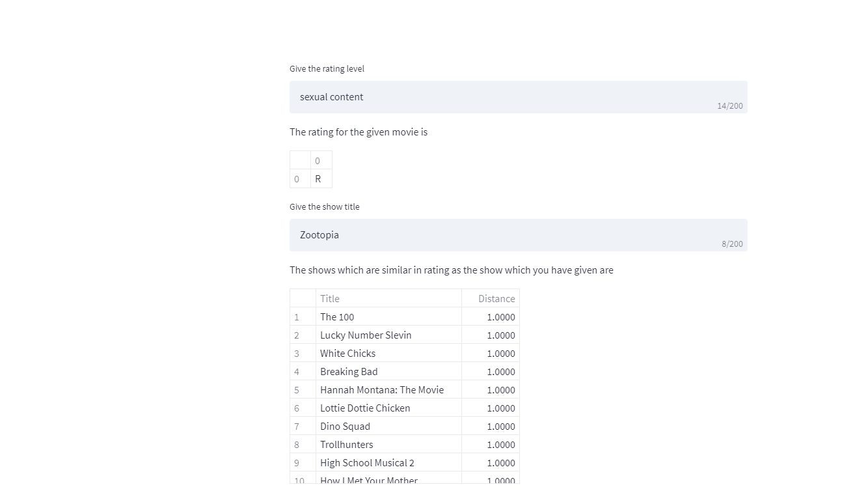Select the text 'sexual content' in the input
This screenshot has height=491, width=868.
(x=331, y=96)
